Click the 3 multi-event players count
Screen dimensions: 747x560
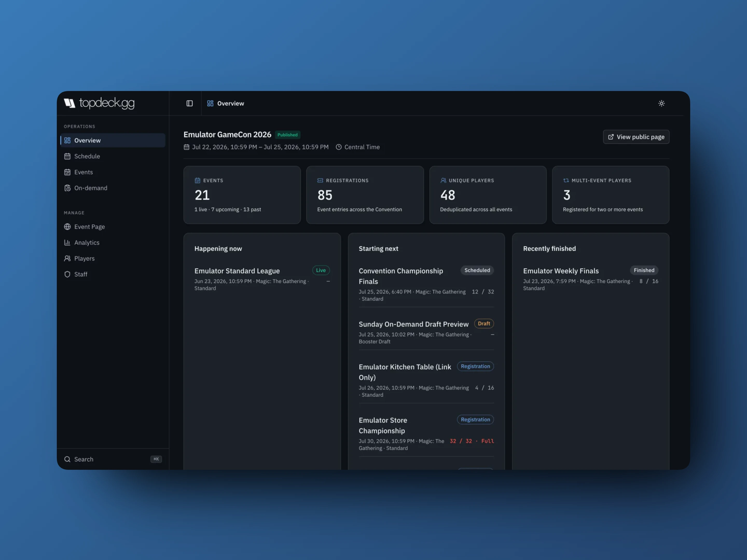[x=567, y=195]
